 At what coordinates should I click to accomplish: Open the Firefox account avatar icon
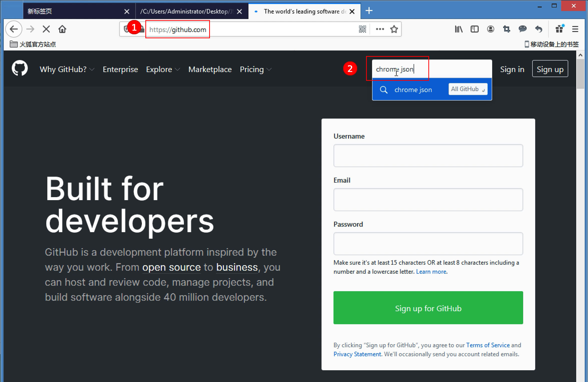491,29
